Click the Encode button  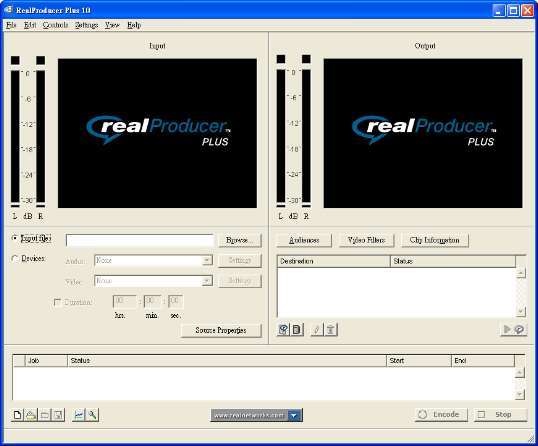pyautogui.click(x=441, y=415)
